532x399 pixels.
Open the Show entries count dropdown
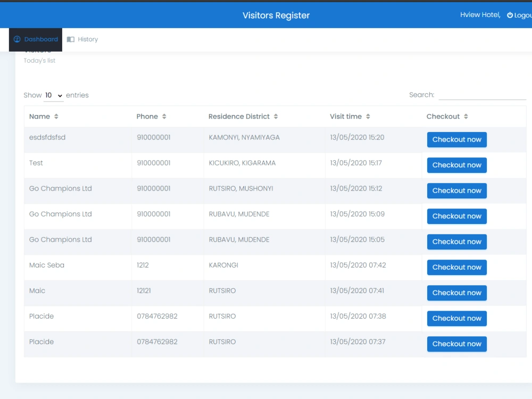pos(54,95)
